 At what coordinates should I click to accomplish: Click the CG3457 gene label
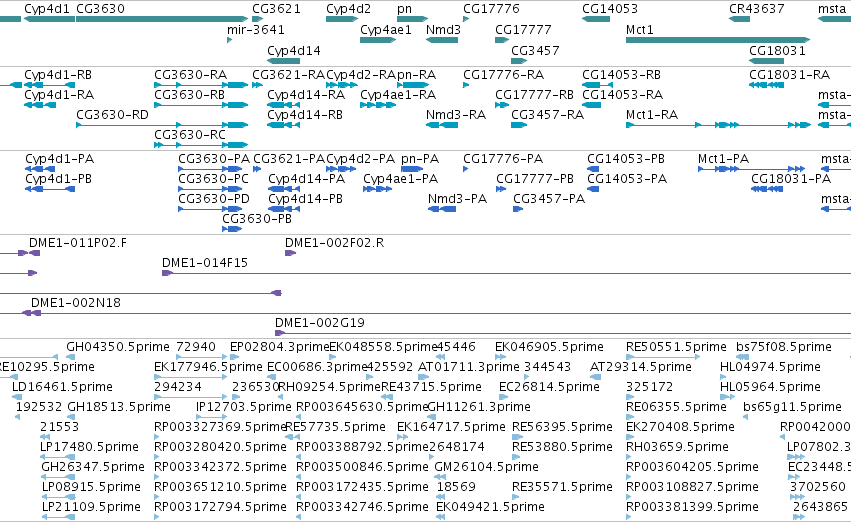click(535, 50)
